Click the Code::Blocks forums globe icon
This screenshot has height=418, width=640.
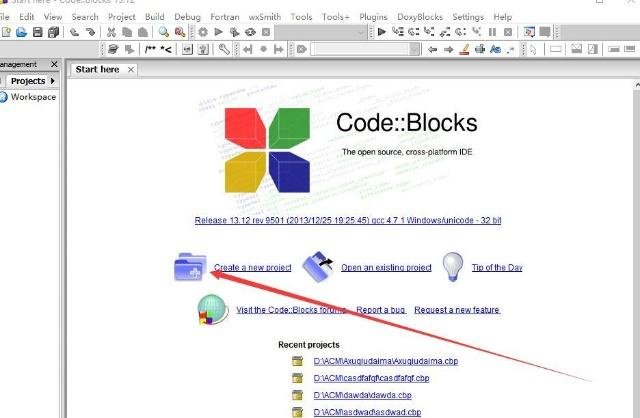213,310
